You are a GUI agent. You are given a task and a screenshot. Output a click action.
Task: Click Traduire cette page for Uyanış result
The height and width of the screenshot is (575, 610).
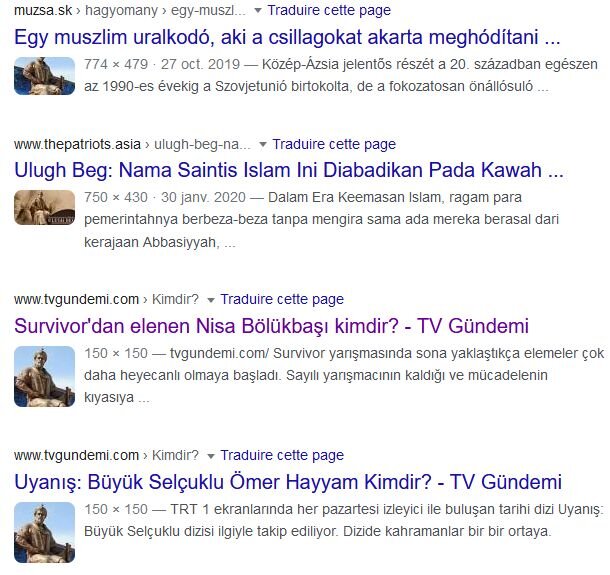[x=282, y=455]
